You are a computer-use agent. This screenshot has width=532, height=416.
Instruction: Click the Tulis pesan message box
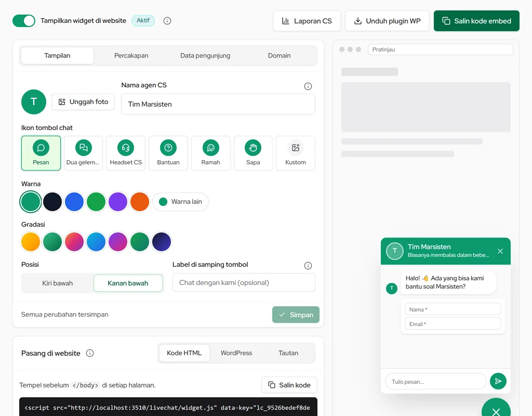coord(436,382)
